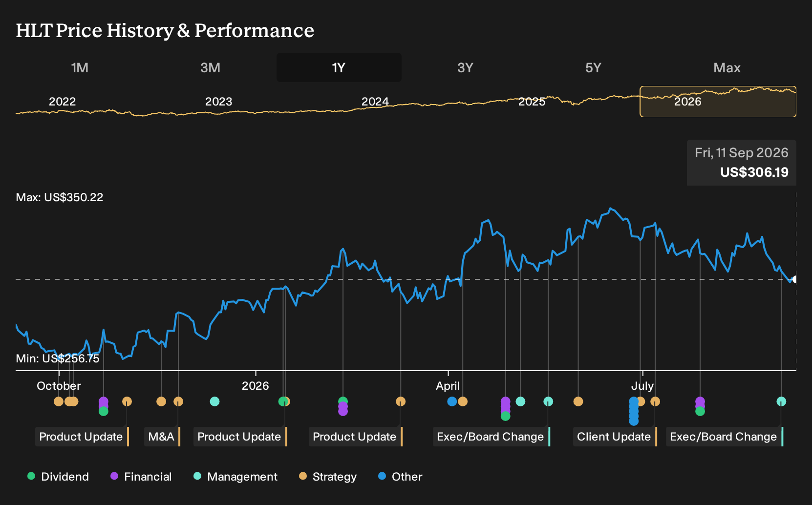The width and height of the screenshot is (812, 505).
Task: Open the Exec/Board Change label below April
Action: 491,437
